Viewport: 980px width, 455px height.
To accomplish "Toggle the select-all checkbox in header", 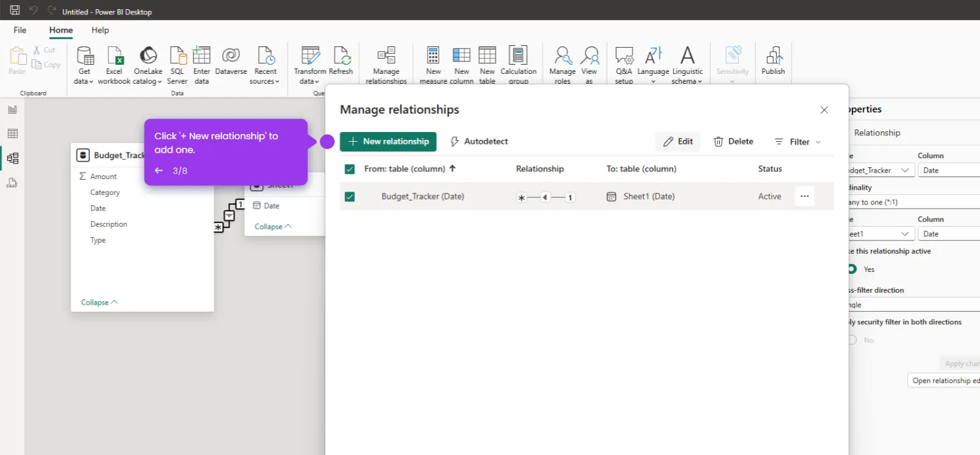I will [x=350, y=169].
